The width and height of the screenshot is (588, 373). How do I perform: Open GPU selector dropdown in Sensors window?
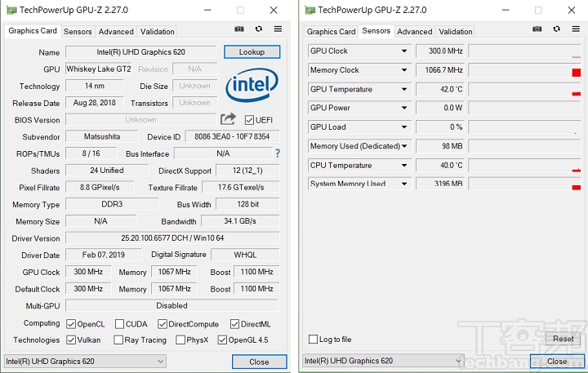point(383,361)
